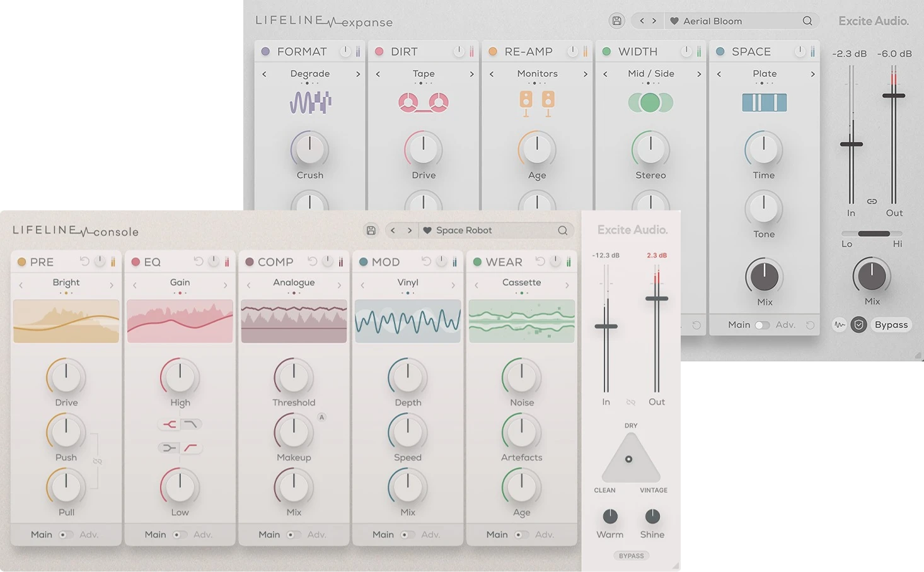924x572 pixels.
Task: Enable Bypass in Lifeline Console
Action: click(x=631, y=556)
